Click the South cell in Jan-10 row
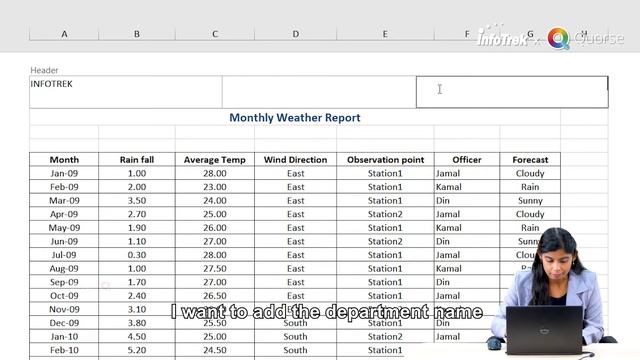Screen dimensions: 640x360 (x=296, y=337)
